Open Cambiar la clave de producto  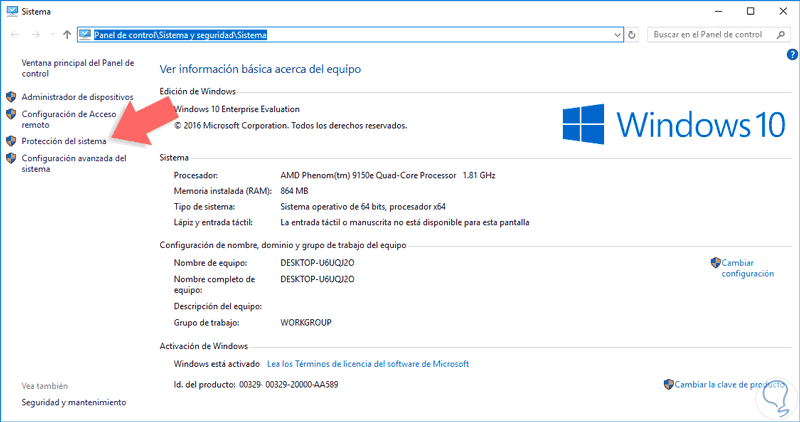click(730, 385)
